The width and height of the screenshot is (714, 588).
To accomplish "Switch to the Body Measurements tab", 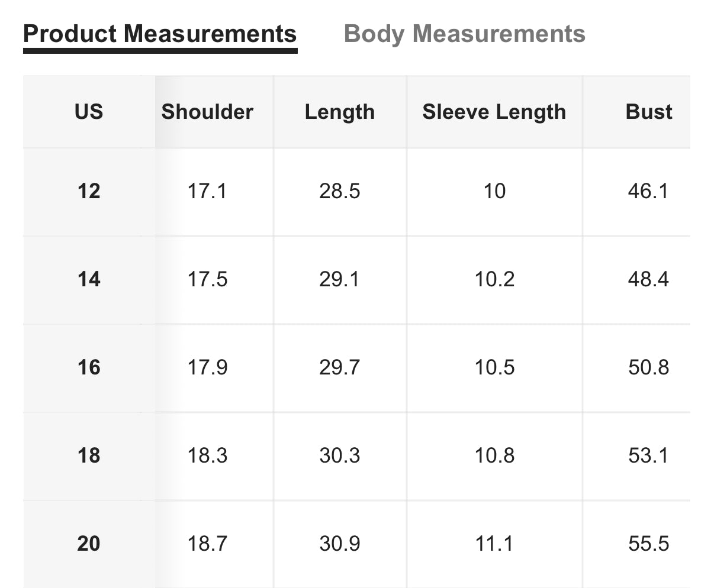I will (x=464, y=34).
